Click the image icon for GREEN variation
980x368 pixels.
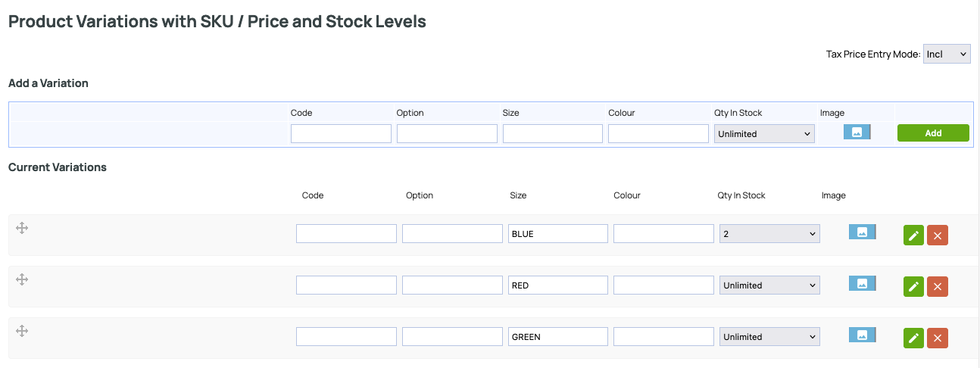click(862, 335)
